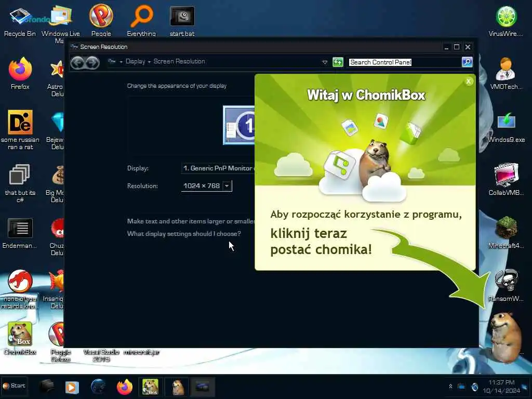Image resolution: width=532 pixels, height=399 pixels.
Task: Click the Start button
Action: (x=14, y=386)
